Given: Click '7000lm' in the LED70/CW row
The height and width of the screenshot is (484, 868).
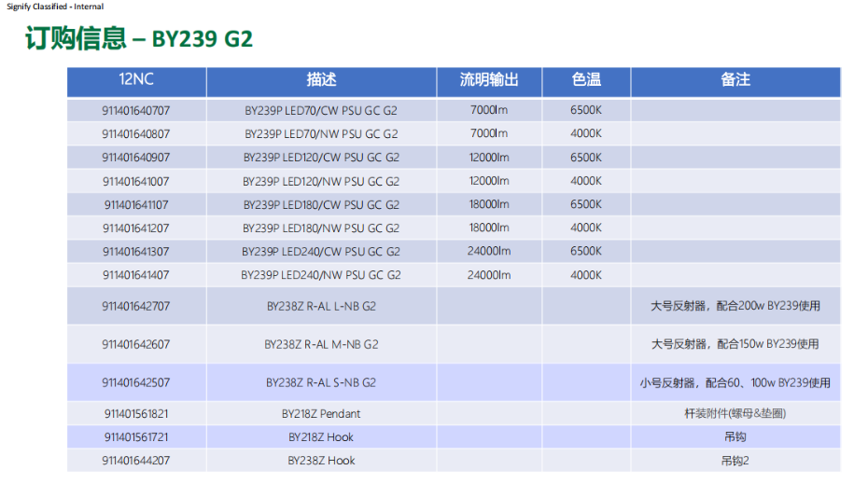Looking at the screenshot, I should [x=489, y=110].
